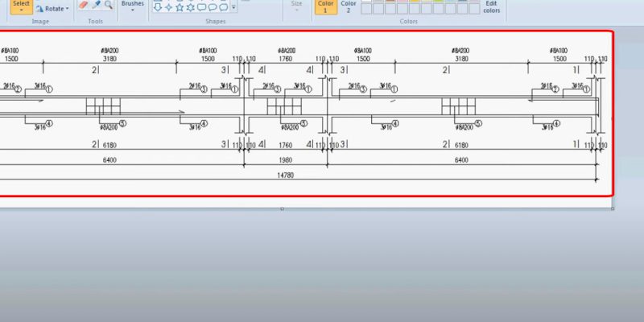Select the cloud callout shape
The height and width of the screenshot is (322, 644).
(223, 7)
